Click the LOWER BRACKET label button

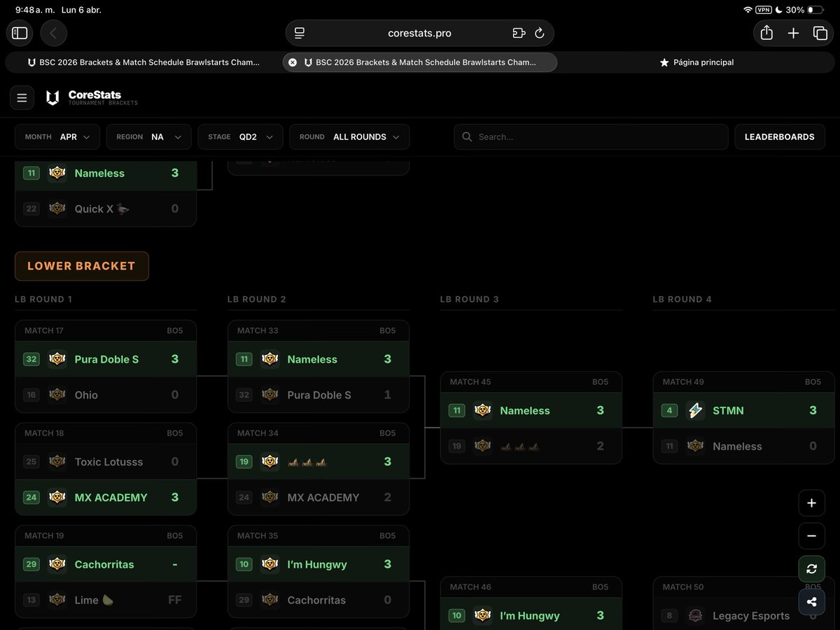click(81, 266)
